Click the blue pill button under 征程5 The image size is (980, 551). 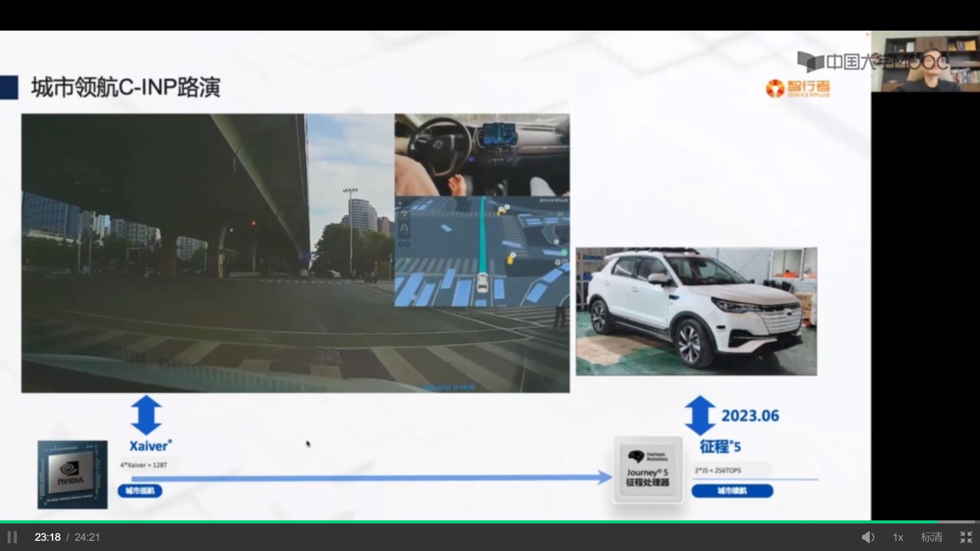(x=732, y=491)
